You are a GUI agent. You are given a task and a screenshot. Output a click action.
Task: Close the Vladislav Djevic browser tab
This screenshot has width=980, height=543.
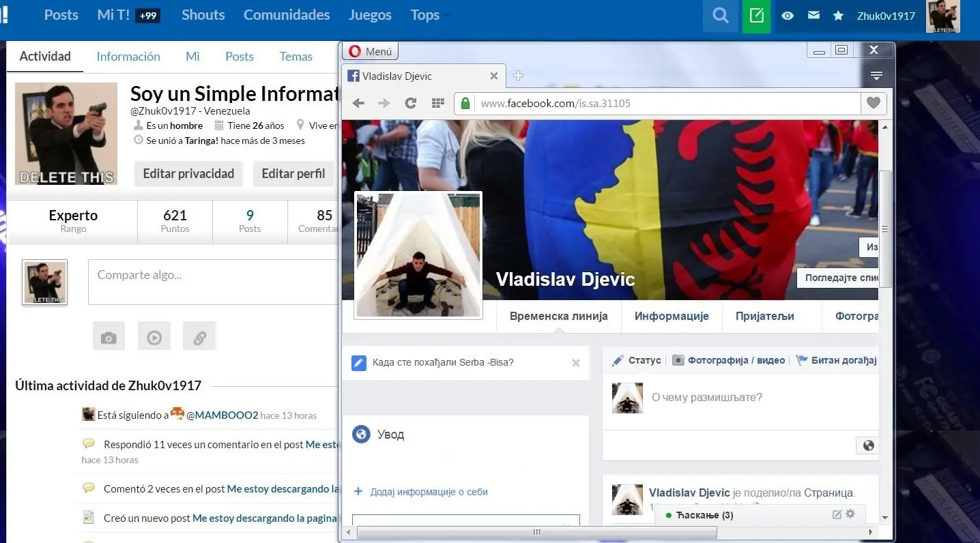tap(494, 76)
